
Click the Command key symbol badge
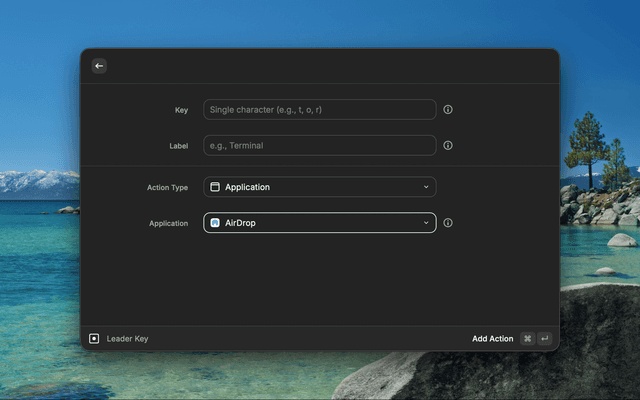[527, 339]
